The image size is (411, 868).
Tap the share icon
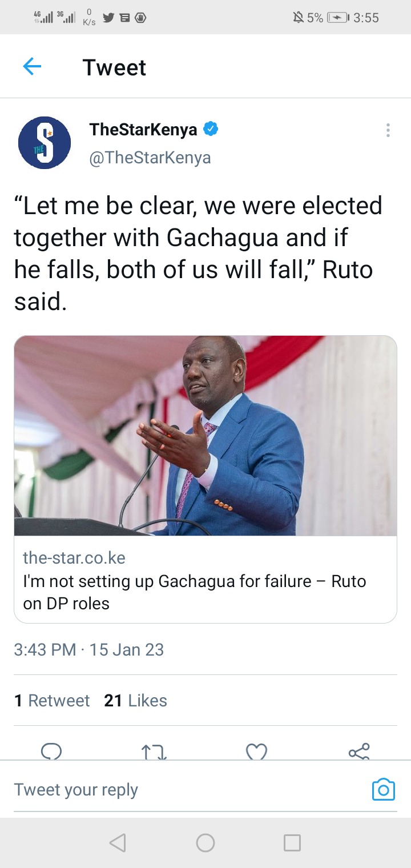(359, 751)
